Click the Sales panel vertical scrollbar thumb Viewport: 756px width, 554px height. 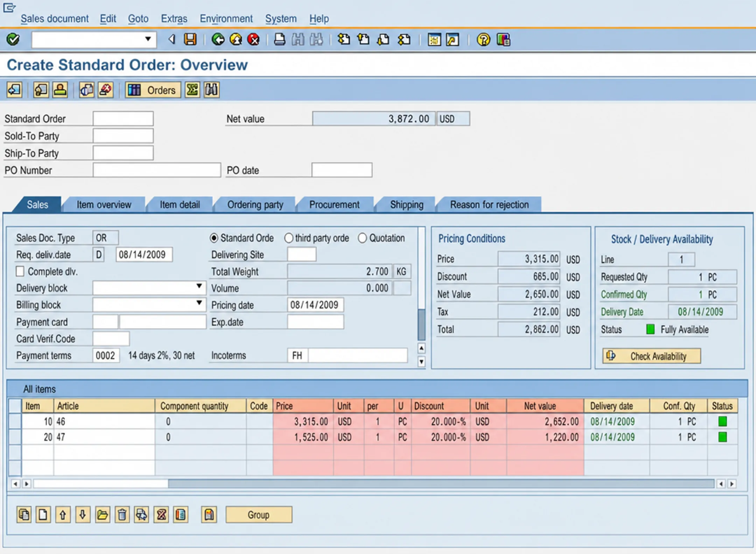(x=422, y=324)
